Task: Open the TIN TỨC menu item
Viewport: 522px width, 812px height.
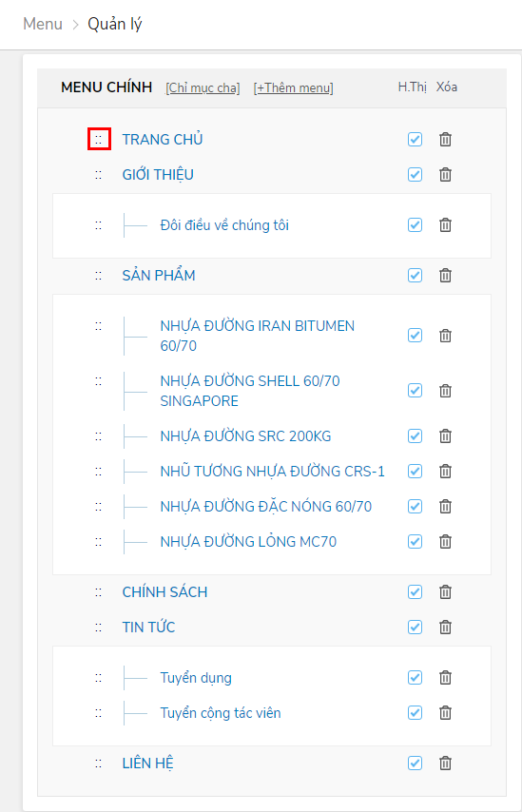Action: [x=148, y=628]
